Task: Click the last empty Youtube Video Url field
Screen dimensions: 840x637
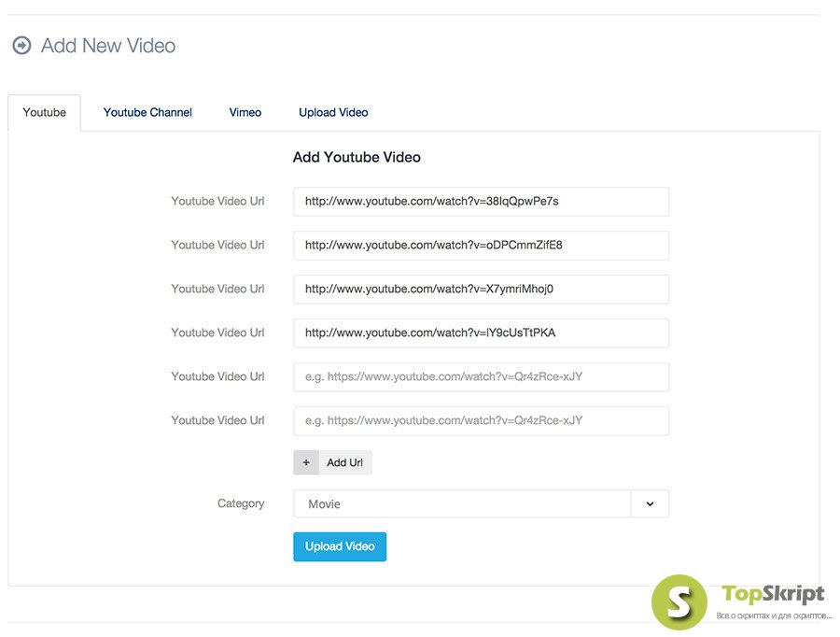Action: click(481, 421)
